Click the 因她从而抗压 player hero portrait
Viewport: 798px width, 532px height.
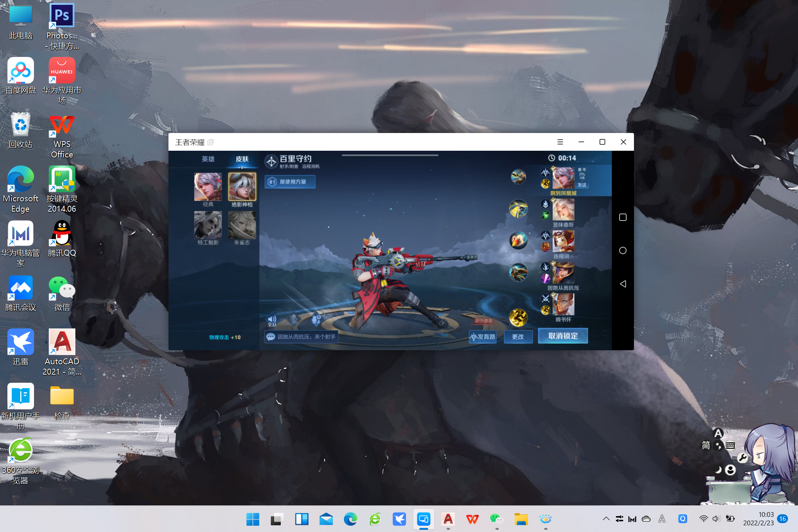point(563,273)
